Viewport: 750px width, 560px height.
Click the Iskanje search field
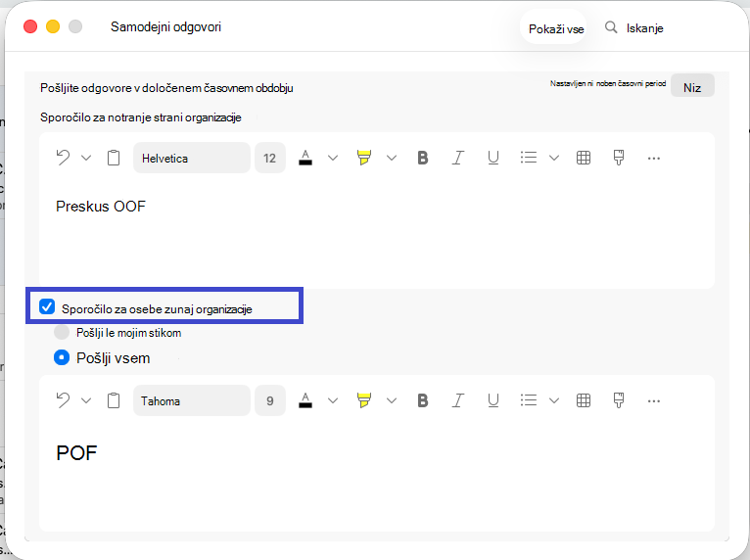pos(644,28)
